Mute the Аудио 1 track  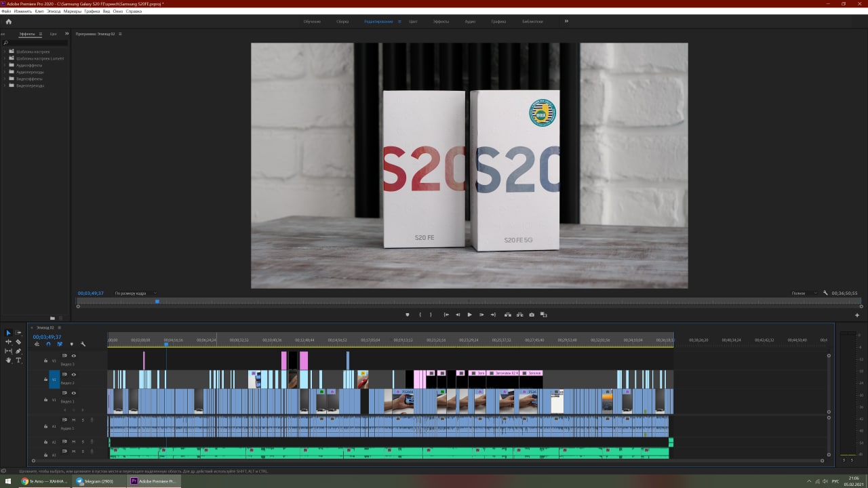pyautogui.click(x=74, y=420)
